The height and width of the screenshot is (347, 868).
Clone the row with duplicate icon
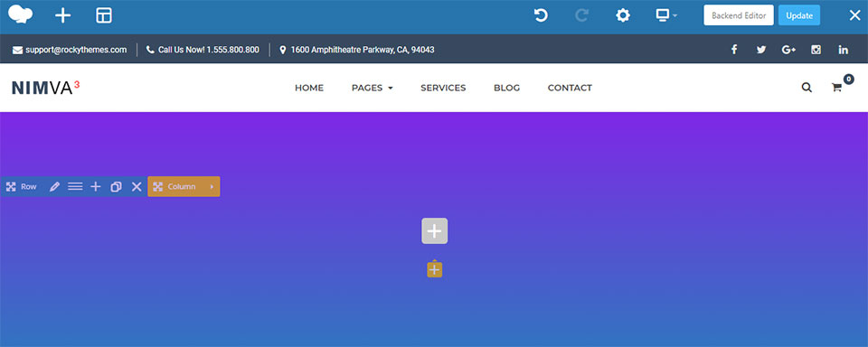point(117,186)
